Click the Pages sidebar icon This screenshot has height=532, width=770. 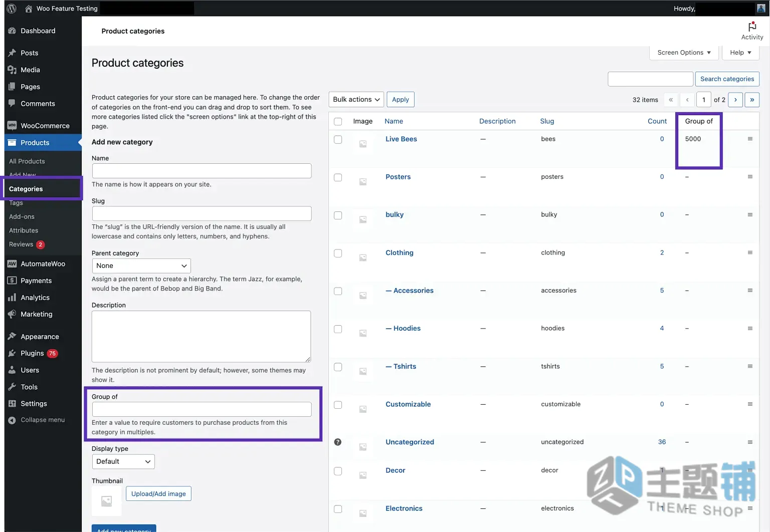[x=12, y=87]
